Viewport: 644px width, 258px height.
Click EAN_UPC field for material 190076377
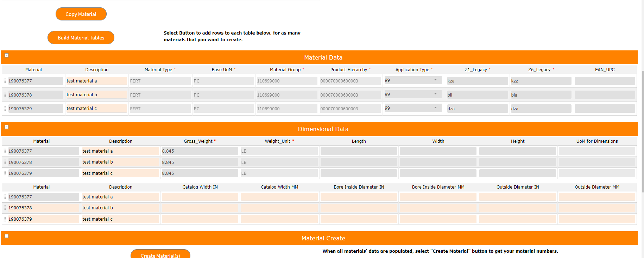point(605,81)
